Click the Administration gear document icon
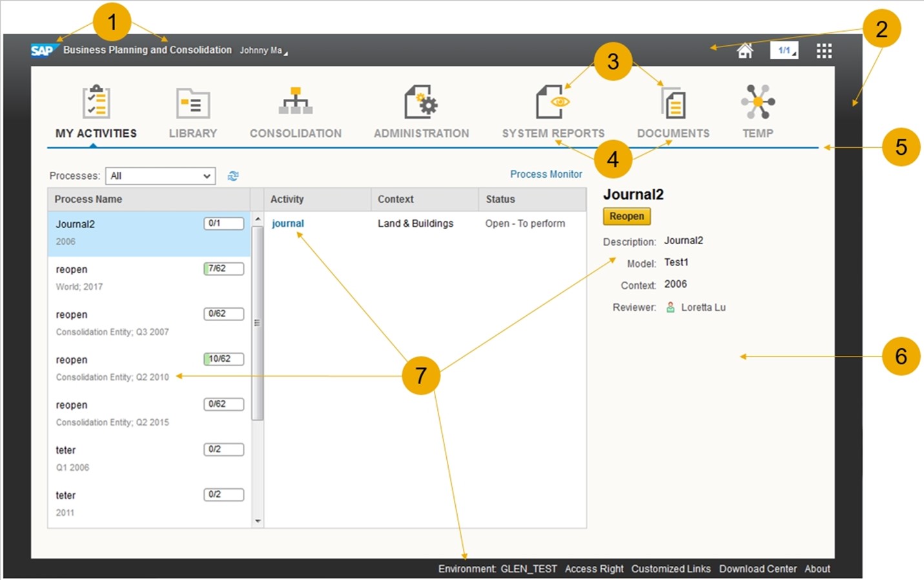 pos(421,102)
